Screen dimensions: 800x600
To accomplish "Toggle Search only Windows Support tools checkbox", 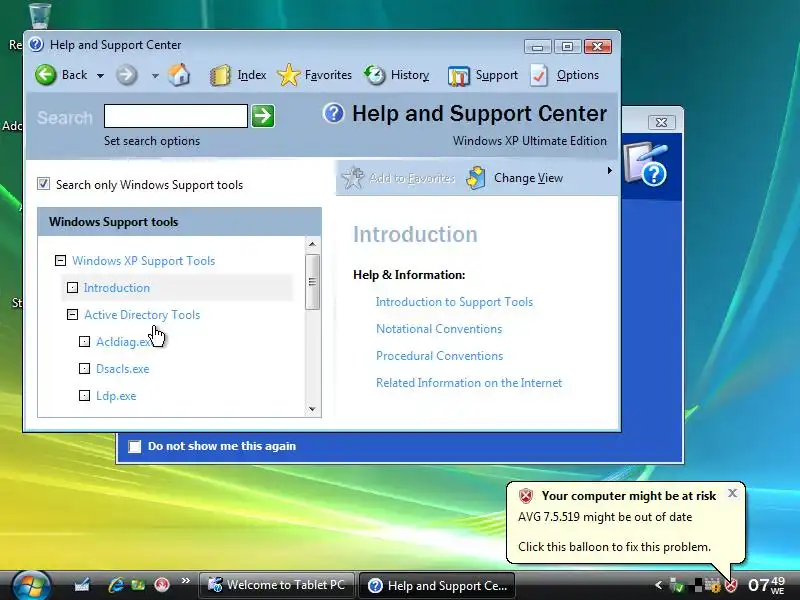I will [x=43, y=184].
